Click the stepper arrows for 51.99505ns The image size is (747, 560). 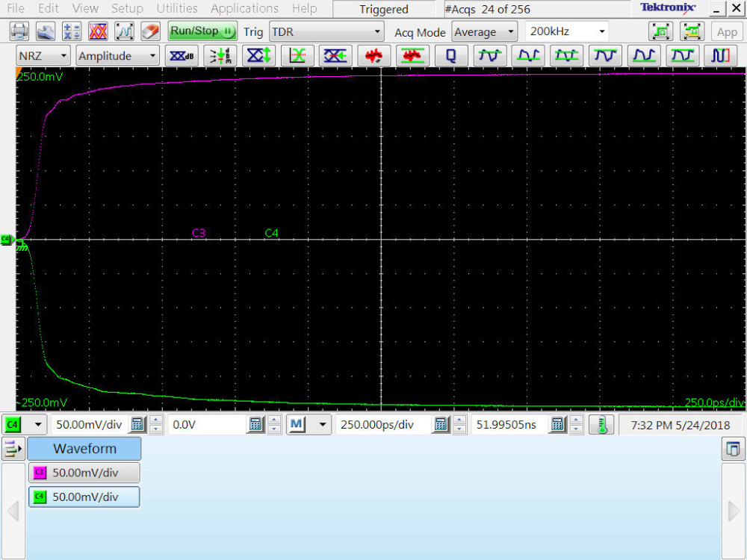pos(576,424)
